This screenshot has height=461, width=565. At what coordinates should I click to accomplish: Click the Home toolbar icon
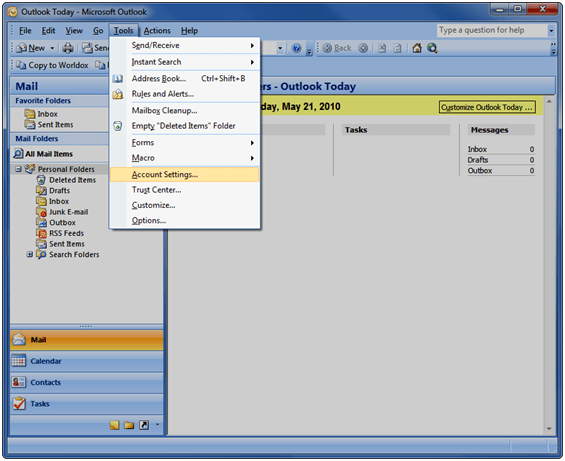[x=417, y=48]
